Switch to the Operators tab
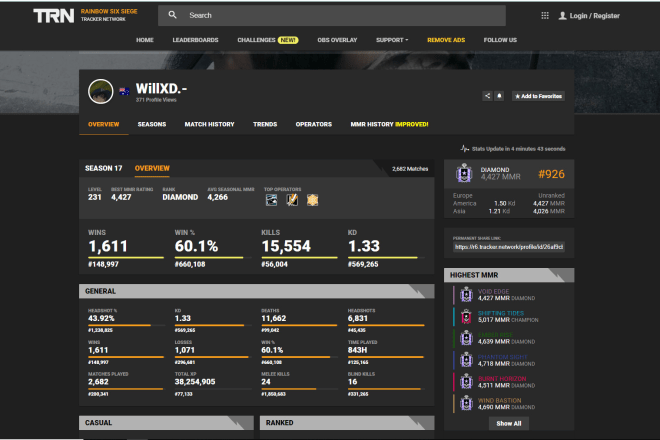This screenshot has height=440, width=660. [314, 124]
